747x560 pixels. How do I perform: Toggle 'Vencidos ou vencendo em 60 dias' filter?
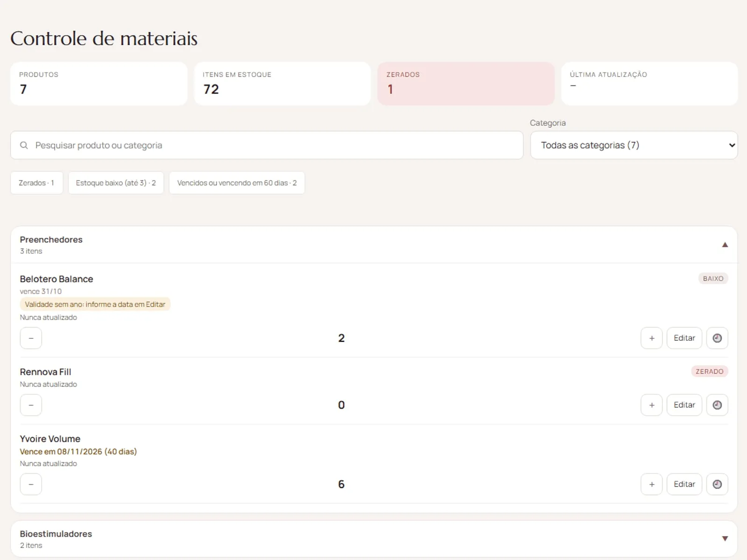237,183
